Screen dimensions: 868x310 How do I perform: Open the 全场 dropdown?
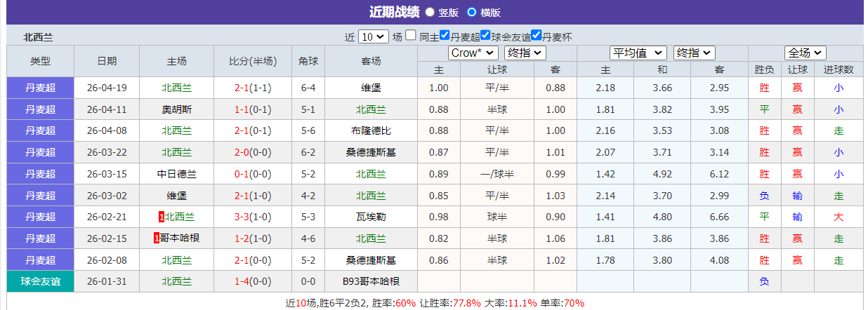click(805, 53)
